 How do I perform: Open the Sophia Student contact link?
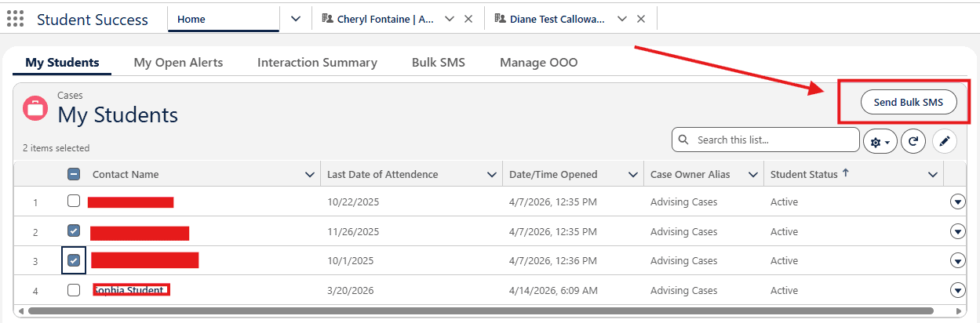click(x=130, y=290)
